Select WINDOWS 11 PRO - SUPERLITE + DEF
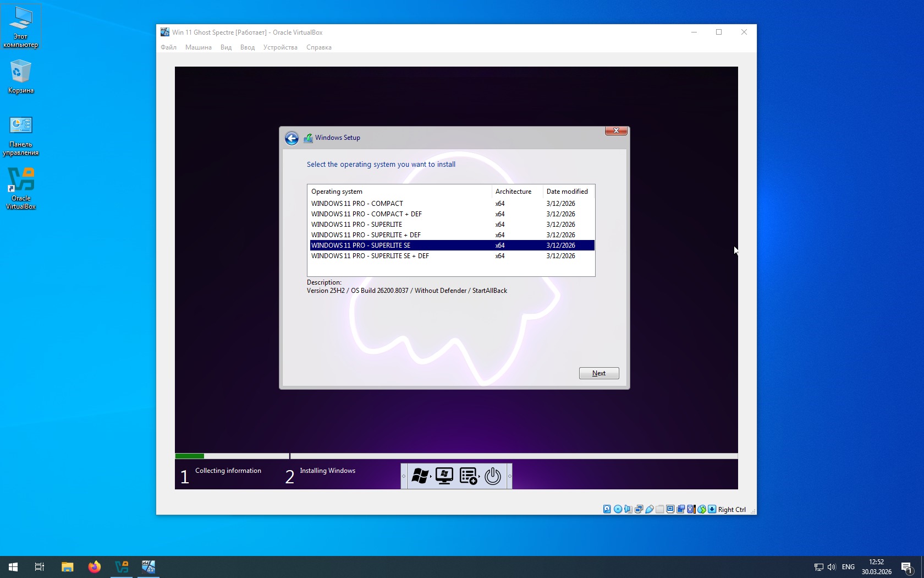Screen dimensions: 924x578 click(x=366, y=235)
